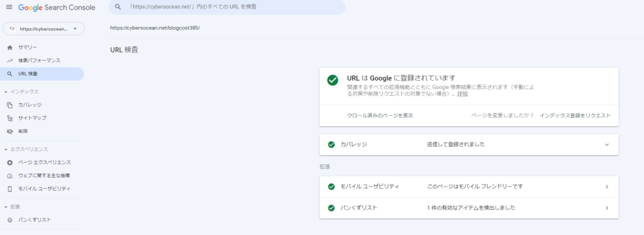Open ウェブに関する主な指標 gauge icon
This screenshot has height=235, width=644.
coord(10,176)
